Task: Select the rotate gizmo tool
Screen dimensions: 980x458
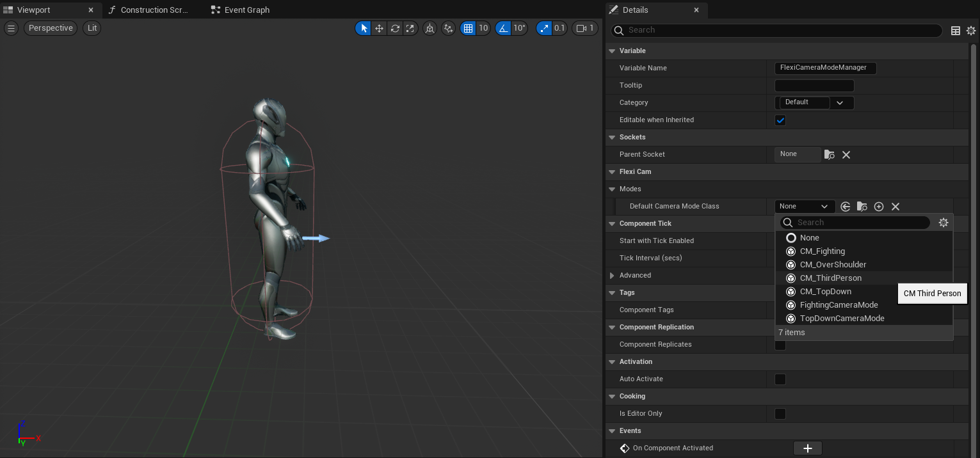Action: [x=395, y=28]
